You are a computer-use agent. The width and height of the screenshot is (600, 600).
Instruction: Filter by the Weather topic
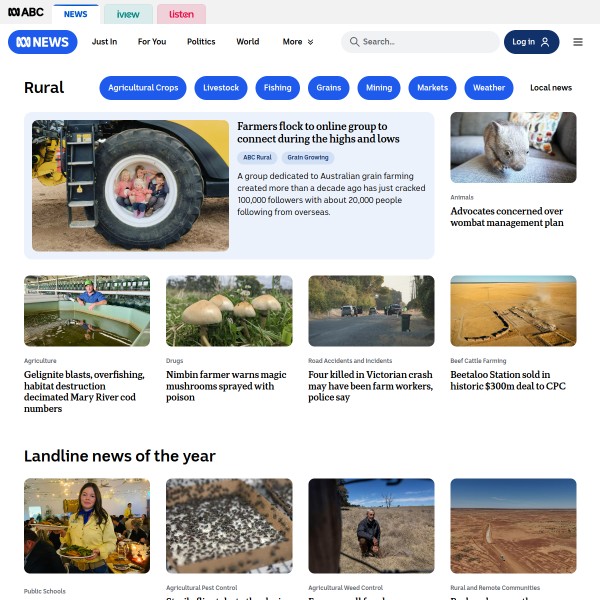(489, 88)
